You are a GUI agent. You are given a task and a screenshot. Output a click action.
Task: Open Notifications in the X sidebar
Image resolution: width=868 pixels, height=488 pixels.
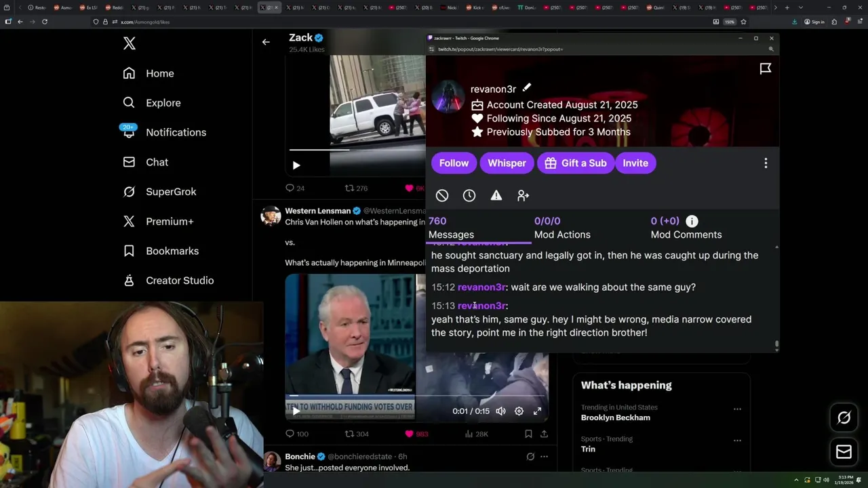tap(164, 132)
